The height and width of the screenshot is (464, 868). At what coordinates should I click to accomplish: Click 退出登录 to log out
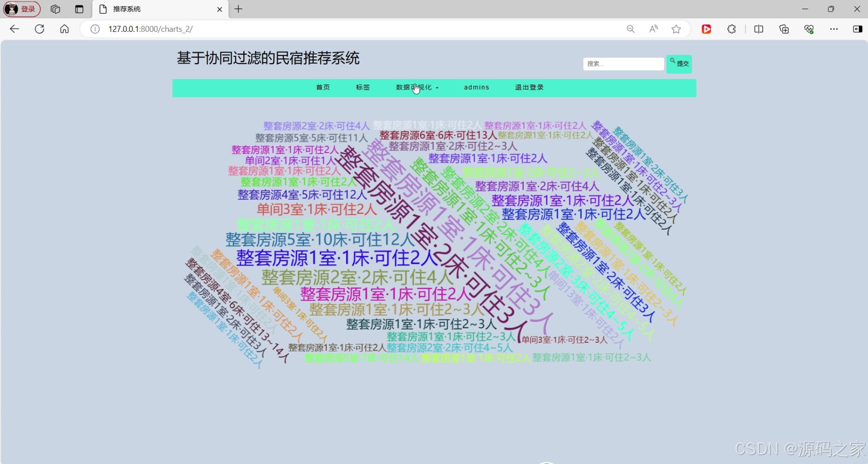[x=529, y=87]
